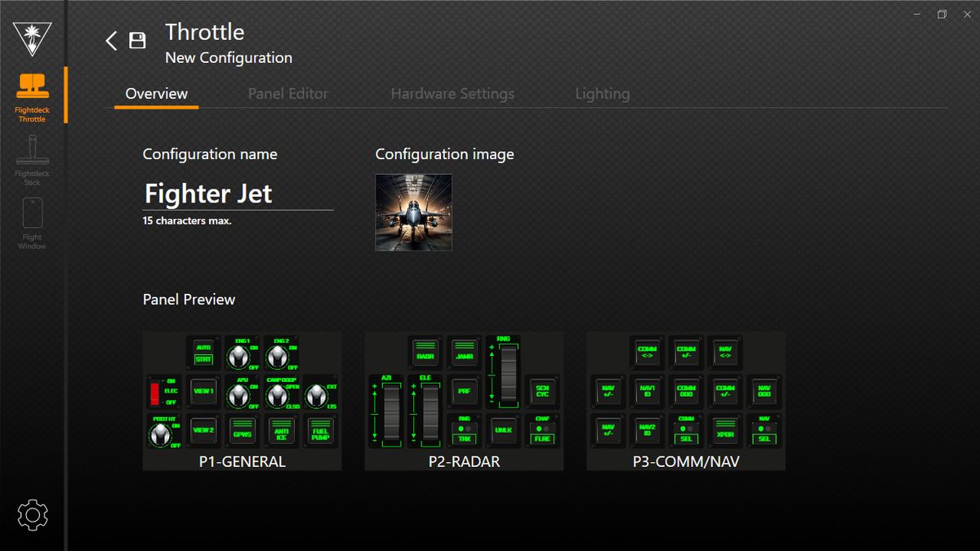Click the UNLK button in P2-RADAR
Viewport: 980px width, 551px height.
coord(503,429)
